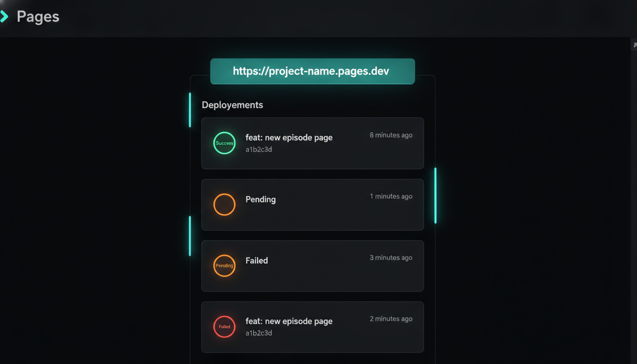The height and width of the screenshot is (364, 637).
Task: Click the "8 minutes ago" timestamp
Action: click(x=391, y=135)
